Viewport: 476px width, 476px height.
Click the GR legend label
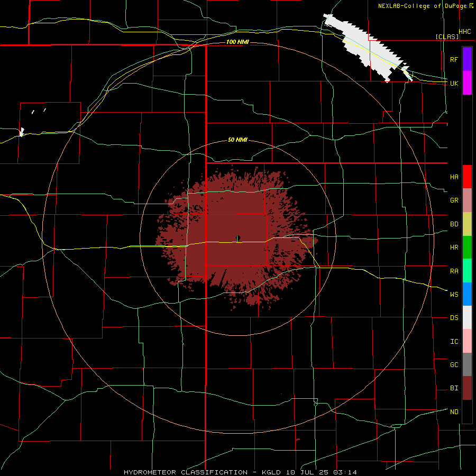tap(454, 200)
